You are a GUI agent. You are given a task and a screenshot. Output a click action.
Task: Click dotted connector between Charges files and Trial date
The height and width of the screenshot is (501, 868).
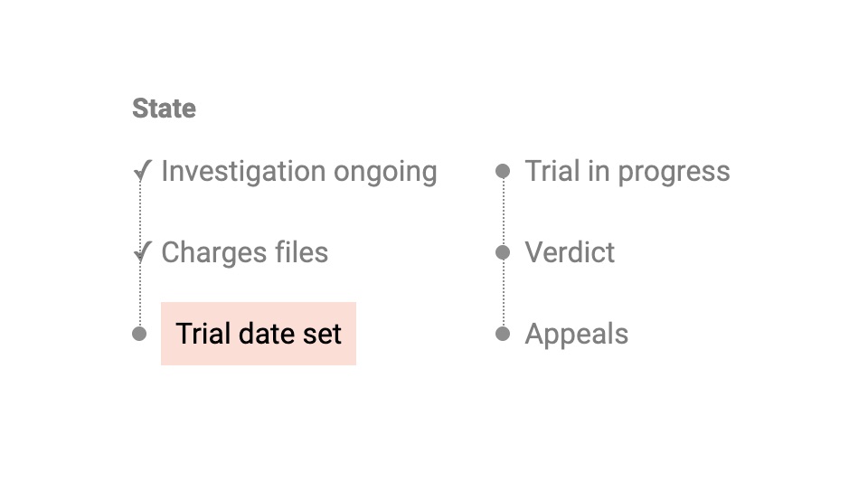coord(140,294)
